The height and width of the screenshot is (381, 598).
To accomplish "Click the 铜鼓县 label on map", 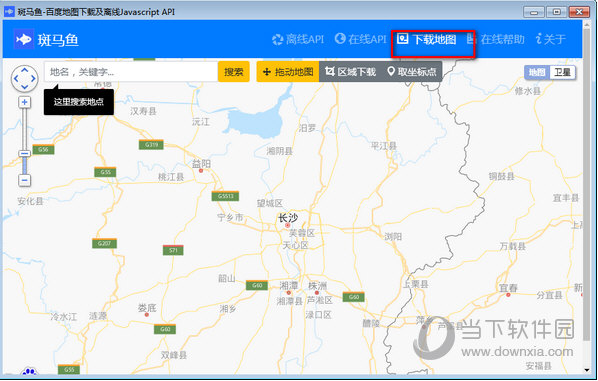I will pyautogui.click(x=502, y=176).
